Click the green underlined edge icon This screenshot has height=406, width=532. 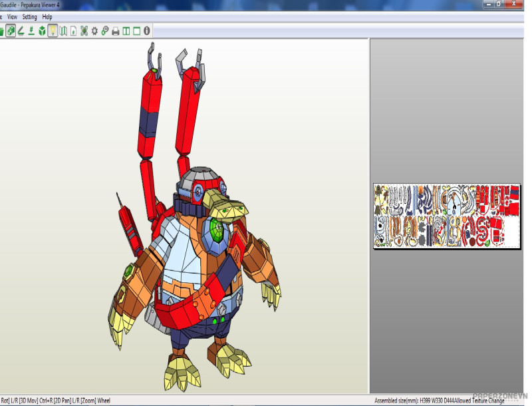pyautogui.click(x=31, y=31)
